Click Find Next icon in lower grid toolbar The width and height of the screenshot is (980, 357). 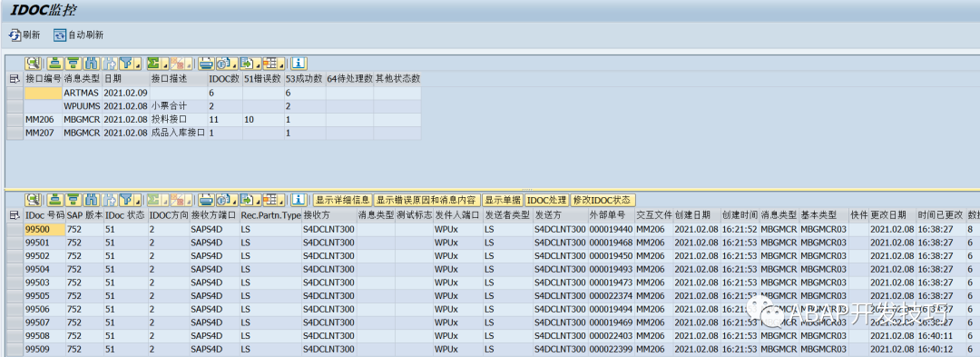(x=110, y=200)
